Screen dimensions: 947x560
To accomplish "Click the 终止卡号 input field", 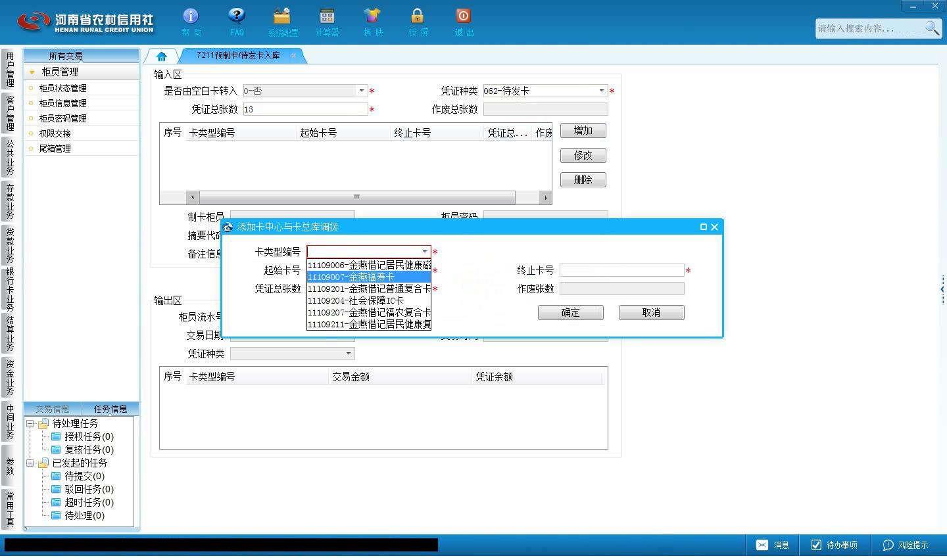I will coord(621,270).
